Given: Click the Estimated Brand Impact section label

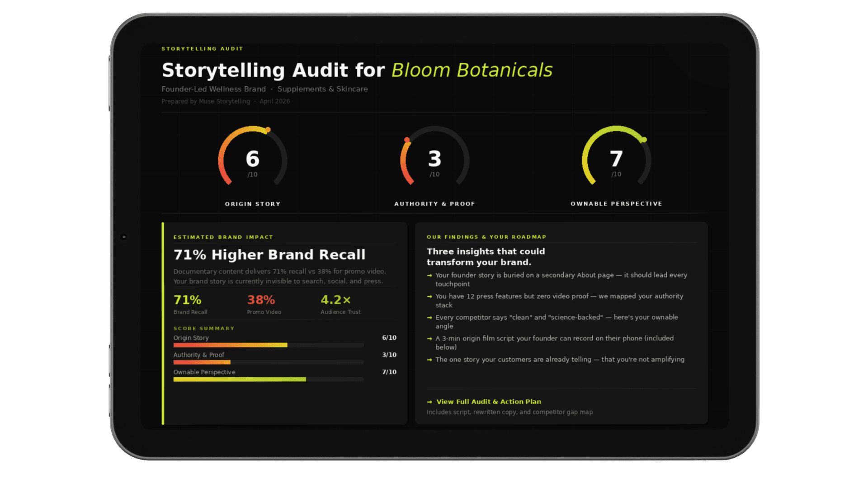Looking at the screenshot, I should click(x=223, y=237).
